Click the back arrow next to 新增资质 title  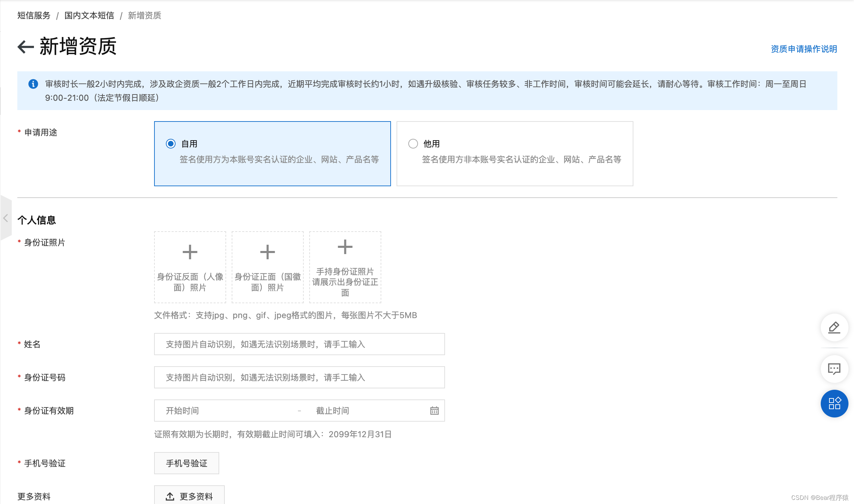(25, 47)
